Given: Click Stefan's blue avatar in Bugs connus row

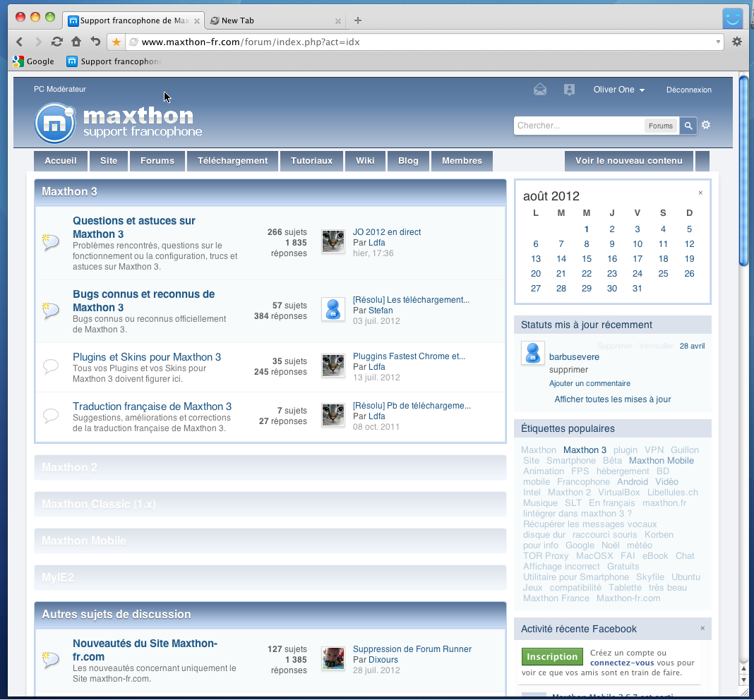Looking at the screenshot, I should pyautogui.click(x=333, y=309).
